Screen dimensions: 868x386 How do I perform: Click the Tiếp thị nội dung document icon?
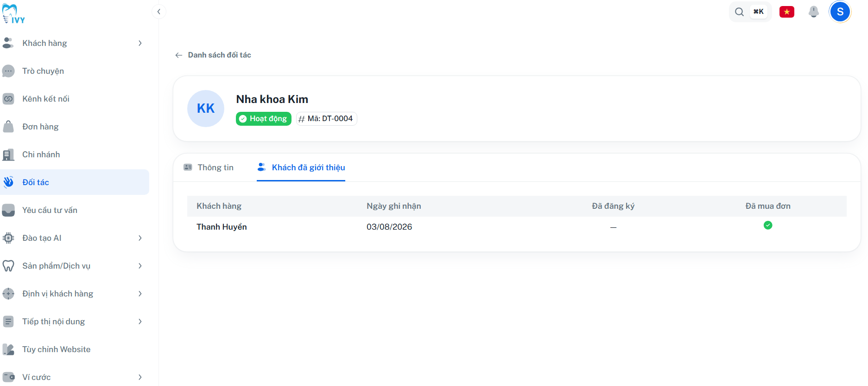[8, 322]
